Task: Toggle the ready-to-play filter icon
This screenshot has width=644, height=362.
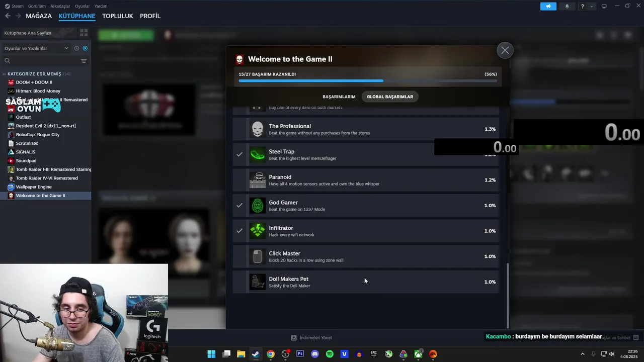Action: tap(85, 48)
